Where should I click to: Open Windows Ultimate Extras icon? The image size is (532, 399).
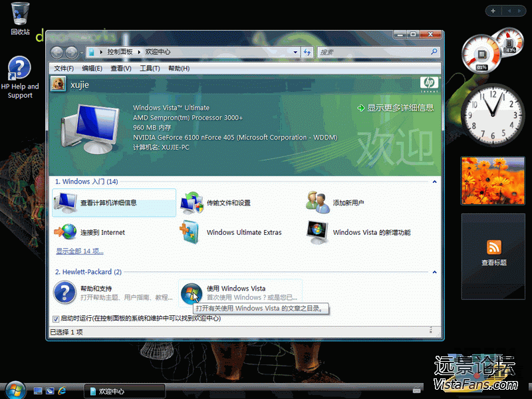coord(192,232)
